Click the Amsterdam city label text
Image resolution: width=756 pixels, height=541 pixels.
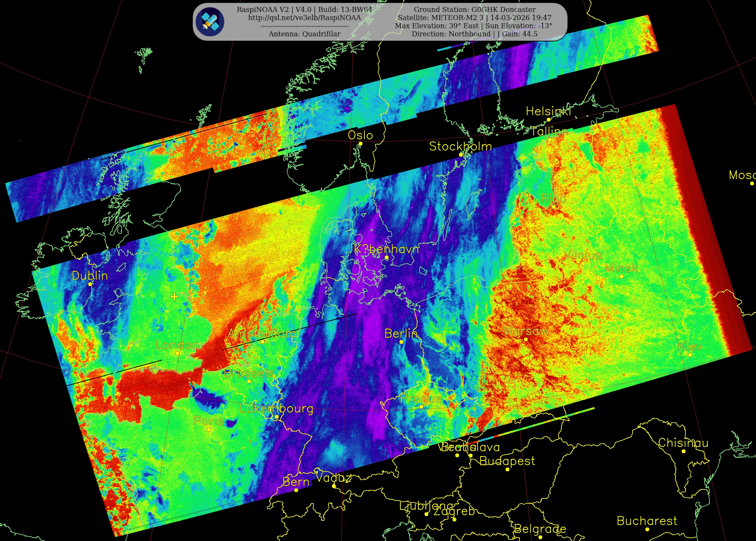pyautogui.click(x=262, y=333)
